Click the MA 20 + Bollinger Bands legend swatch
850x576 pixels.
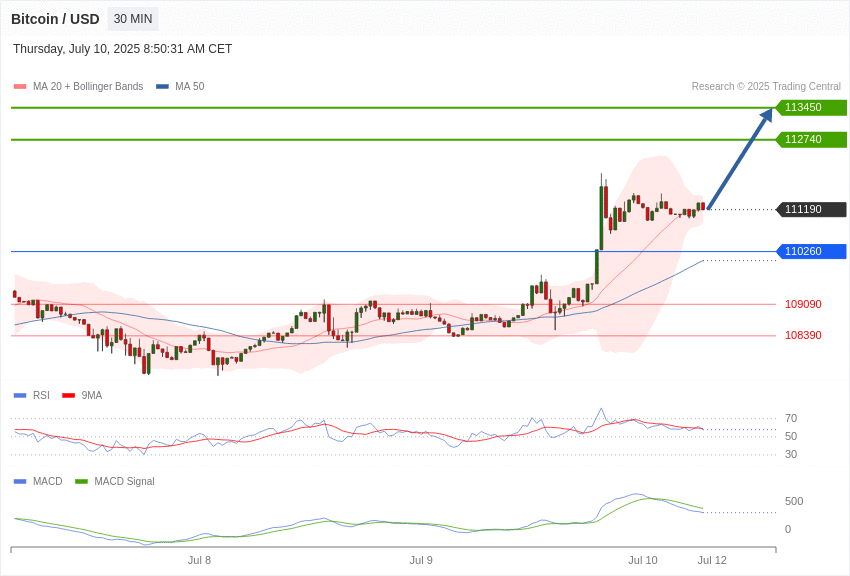click(x=20, y=87)
